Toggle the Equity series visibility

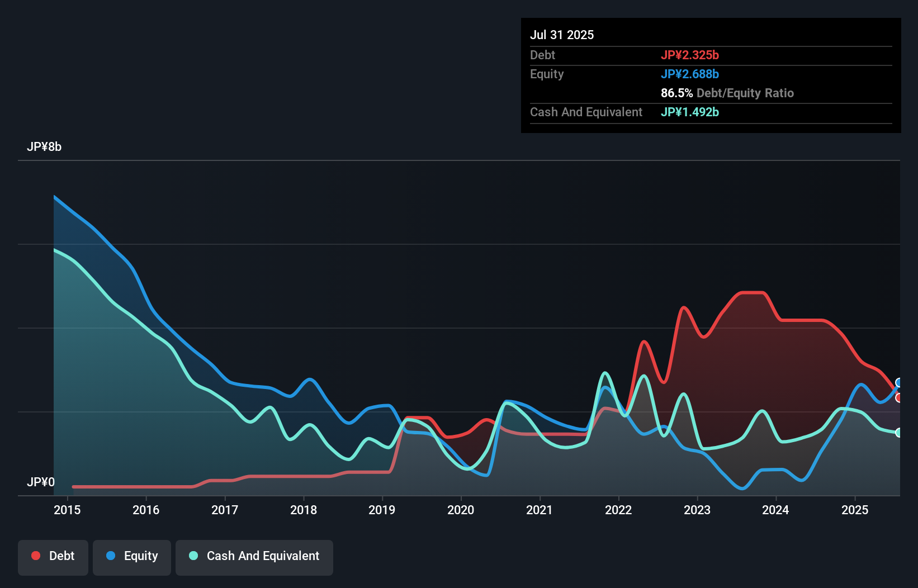(131, 556)
